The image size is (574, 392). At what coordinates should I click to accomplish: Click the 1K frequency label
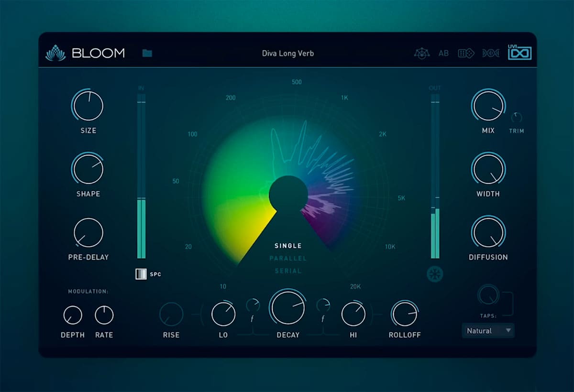[344, 98]
